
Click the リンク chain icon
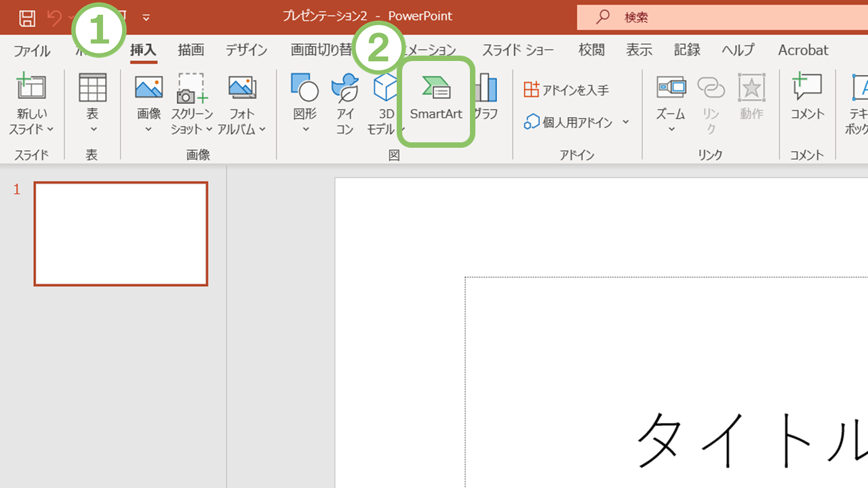(x=711, y=88)
